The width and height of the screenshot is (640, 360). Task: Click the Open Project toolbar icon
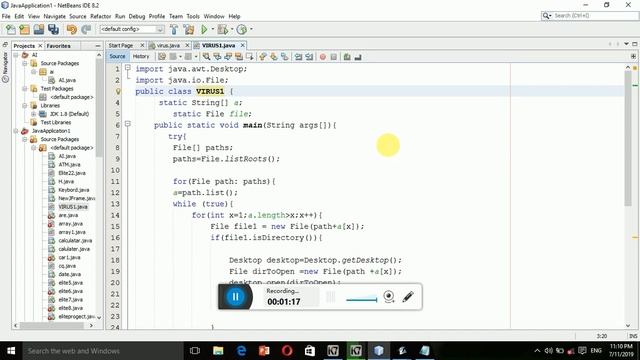point(39,29)
